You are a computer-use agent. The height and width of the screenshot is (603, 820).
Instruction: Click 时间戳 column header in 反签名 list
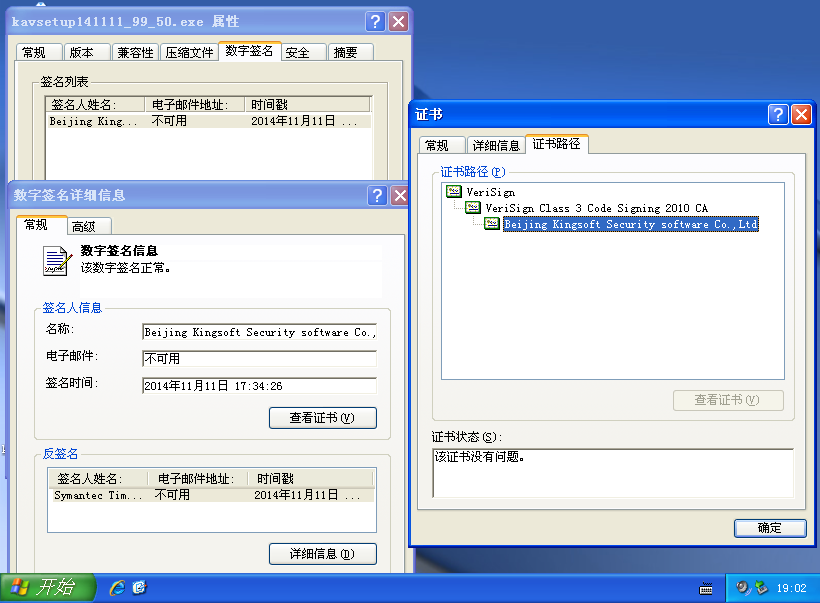click(x=311, y=479)
